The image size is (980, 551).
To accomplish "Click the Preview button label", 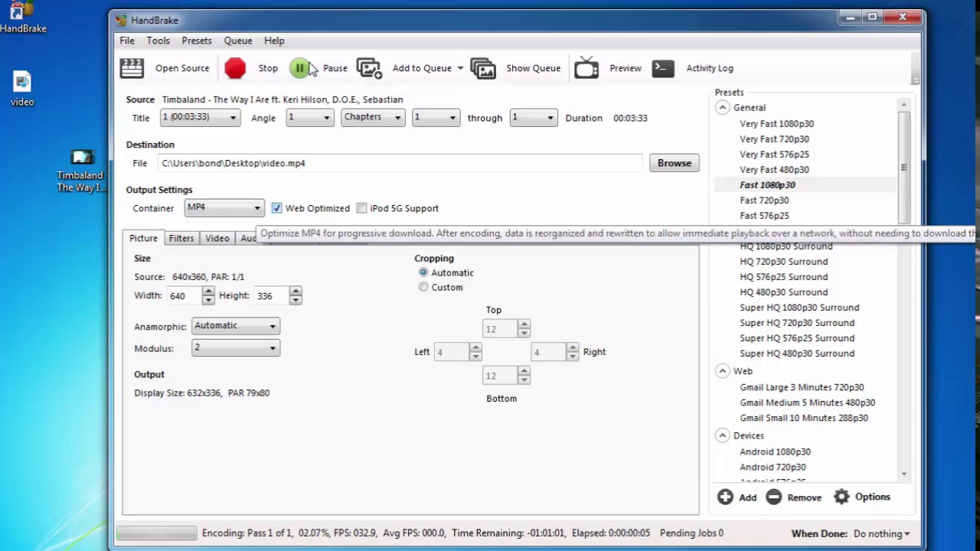I will pos(626,68).
